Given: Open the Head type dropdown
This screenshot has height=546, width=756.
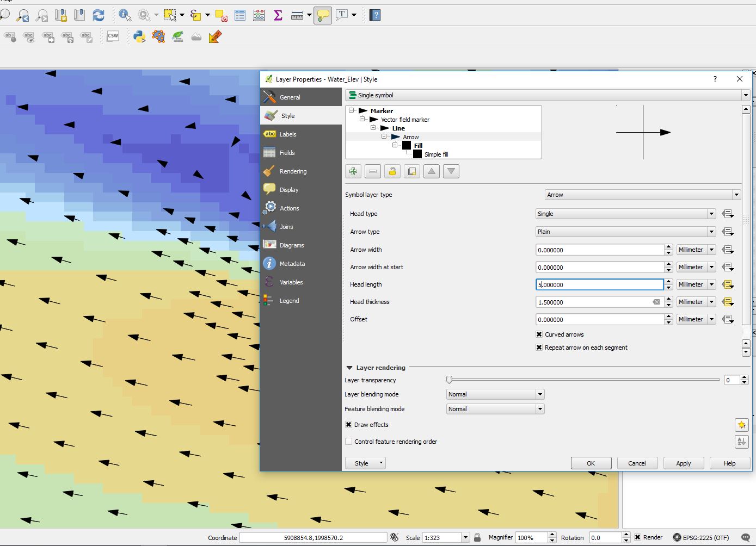Looking at the screenshot, I should click(625, 214).
